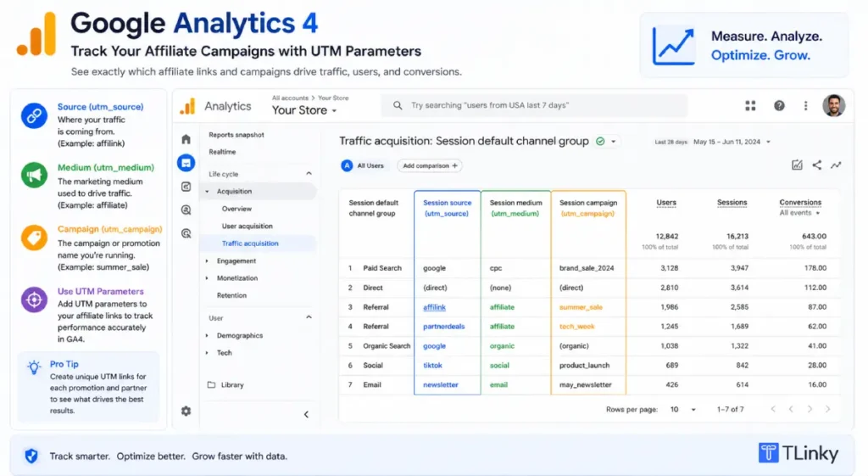The width and height of the screenshot is (868, 476).
Task: Click the Medium megaphone icon
Action: coord(34,175)
